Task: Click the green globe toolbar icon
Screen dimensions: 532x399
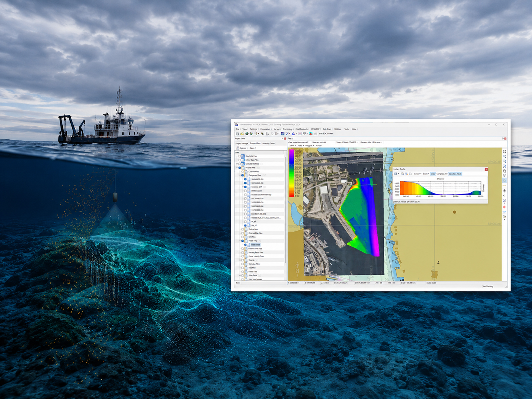Action: tap(247, 134)
